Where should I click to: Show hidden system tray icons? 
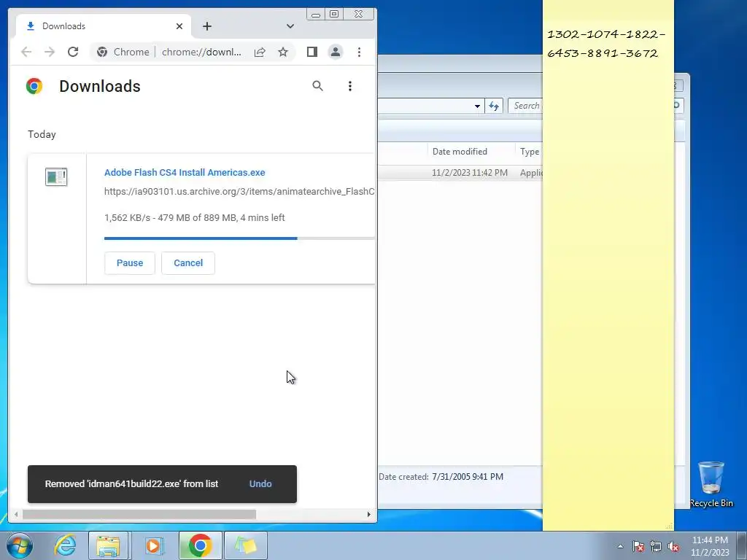(620, 546)
